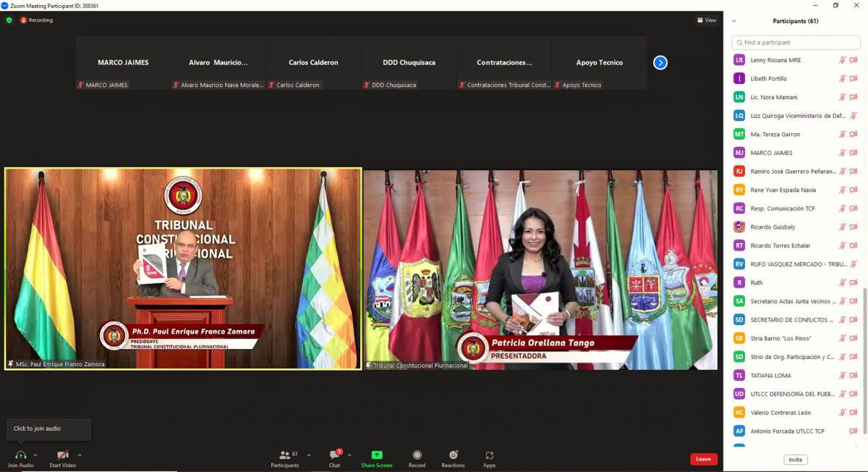Show next gallery thumbnails with blue arrow
The width and height of the screenshot is (868, 472).
660,63
